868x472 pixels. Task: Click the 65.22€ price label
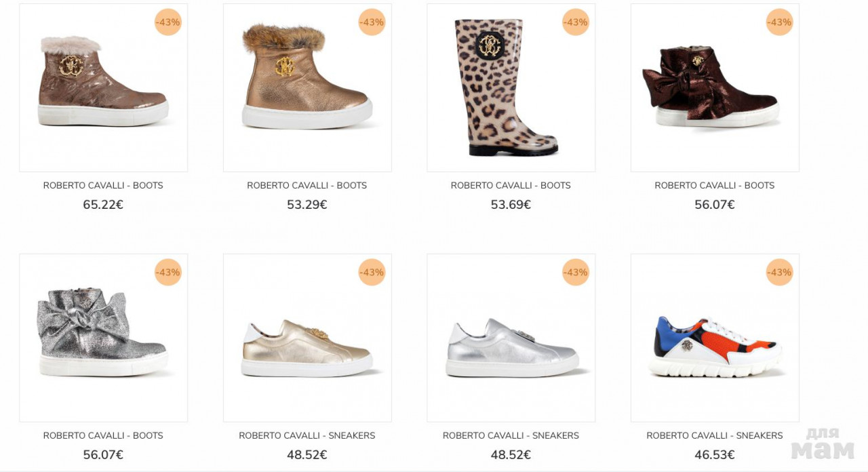coord(103,205)
